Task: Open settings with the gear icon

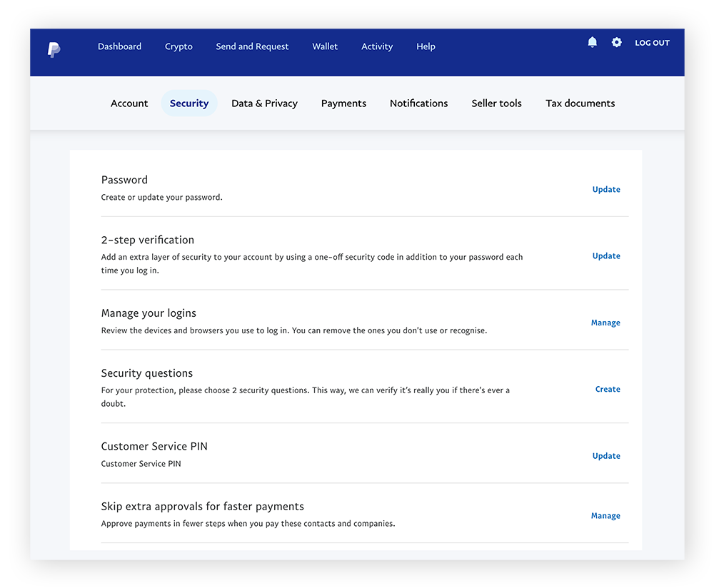Action: 616,43
